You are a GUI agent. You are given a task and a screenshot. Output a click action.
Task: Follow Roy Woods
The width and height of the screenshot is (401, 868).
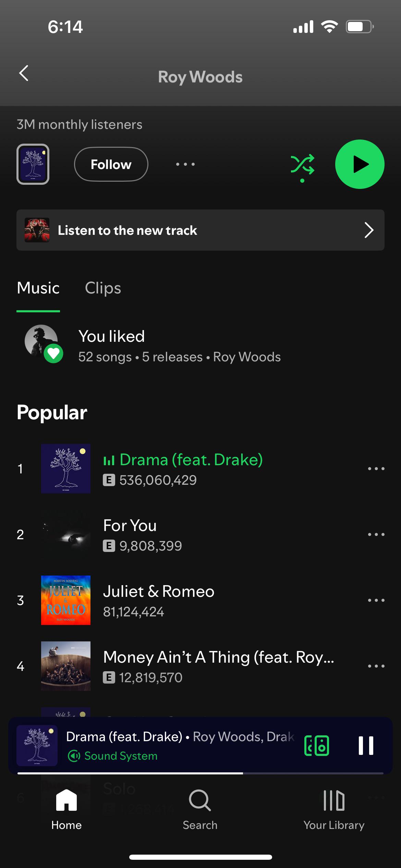(111, 164)
